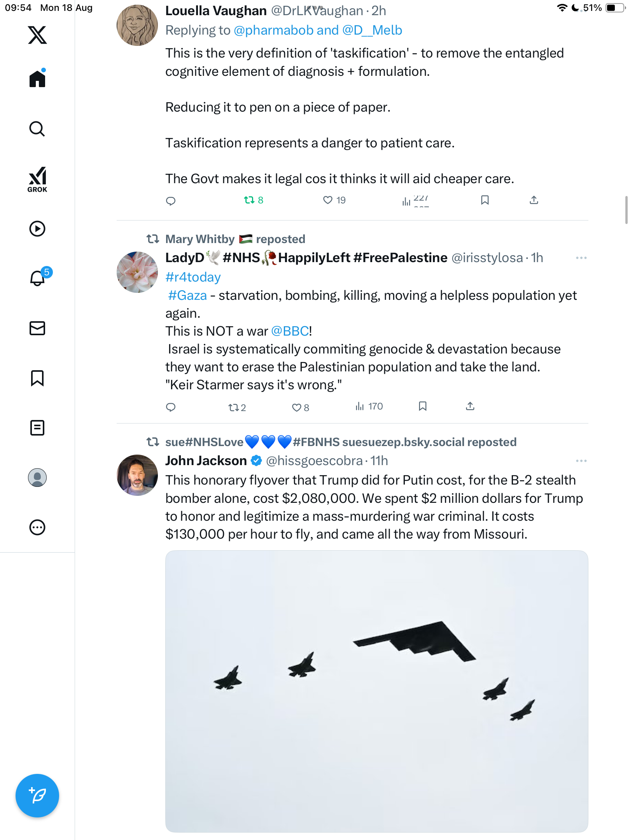Bookmark the LadyD Gaza post
630x840 pixels.
(423, 406)
